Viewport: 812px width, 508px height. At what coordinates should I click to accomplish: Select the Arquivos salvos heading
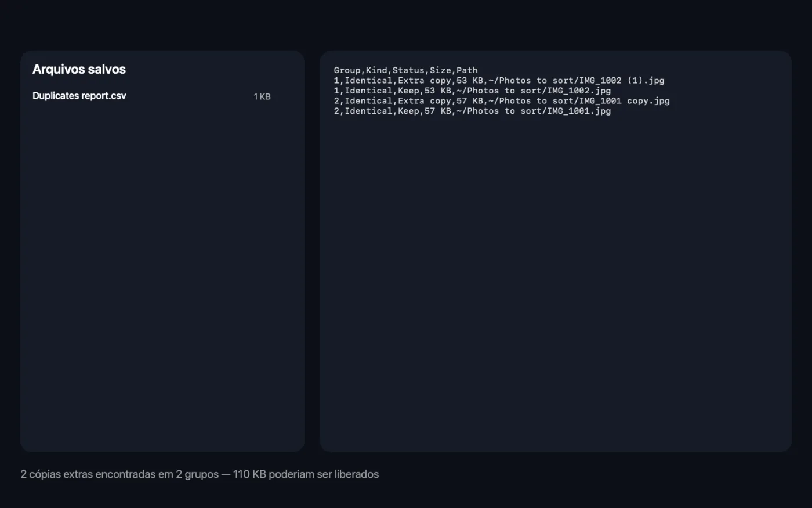79,69
